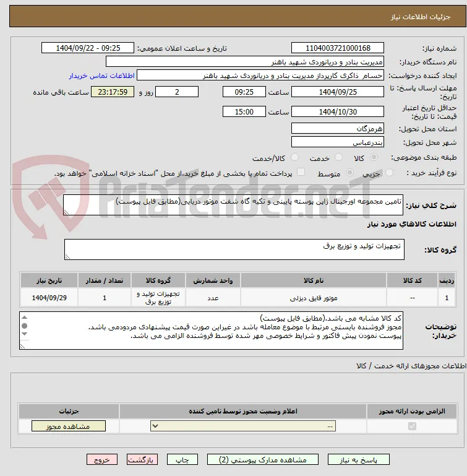Click the need number field 1104003721000168
Screen dimensions: 467x476
[x=338, y=48]
